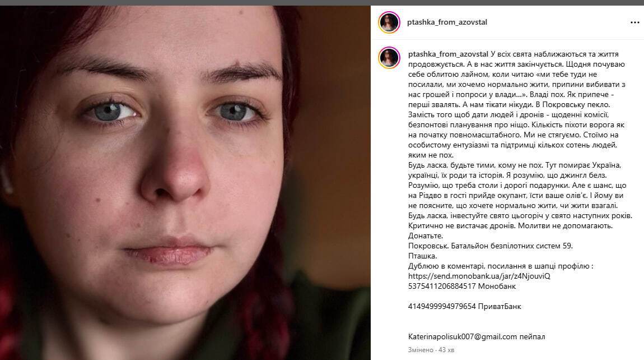Image resolution: width=644 pixels, height=360 pixels.
Task: Click the PrivatBank card number 4149499994979654
Action: coord(442,306)
